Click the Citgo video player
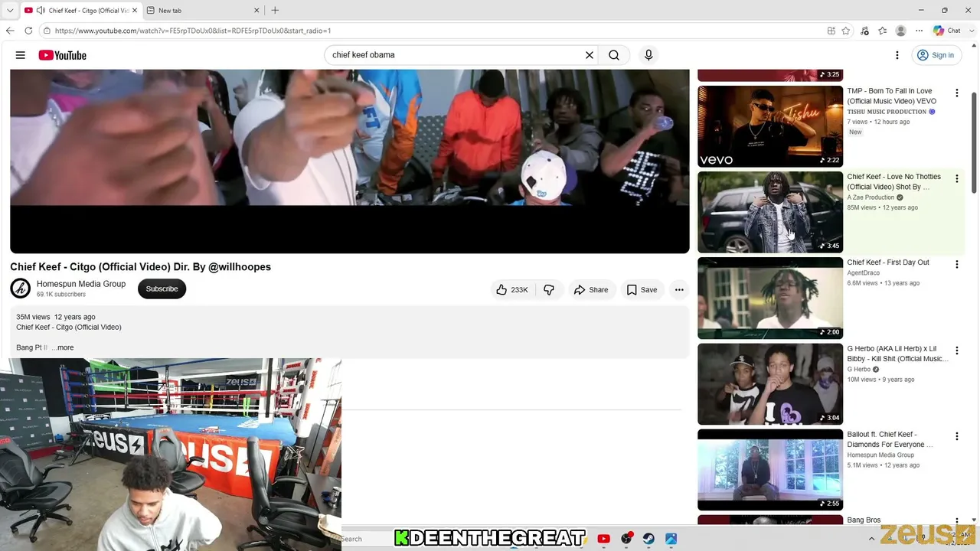 coord(350,161)
